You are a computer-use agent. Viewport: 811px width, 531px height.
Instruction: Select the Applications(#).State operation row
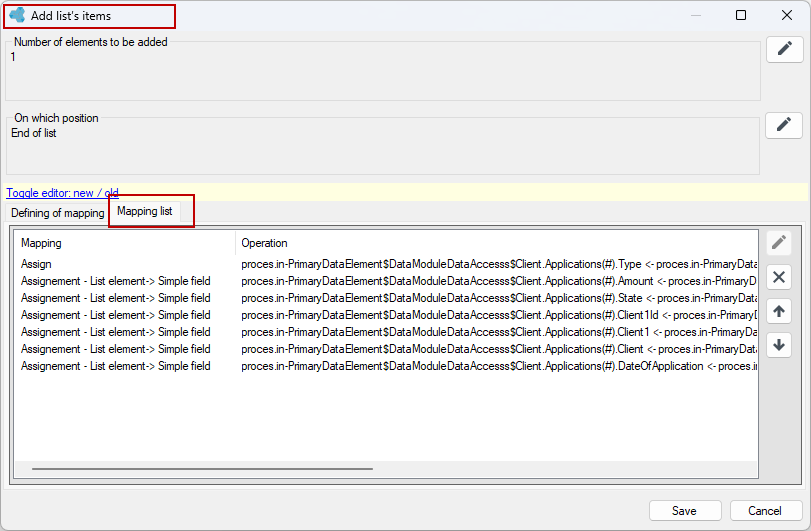385,298
